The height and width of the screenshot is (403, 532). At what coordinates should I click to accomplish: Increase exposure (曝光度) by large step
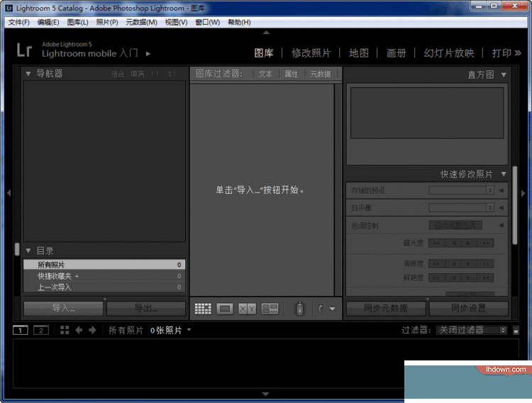(x=486, y=243)
